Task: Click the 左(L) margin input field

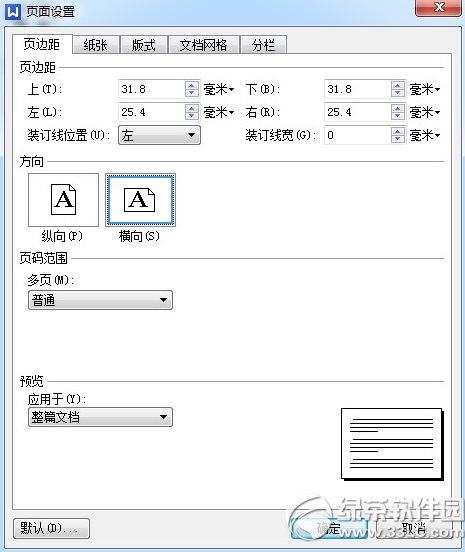Action: point(151,112)
